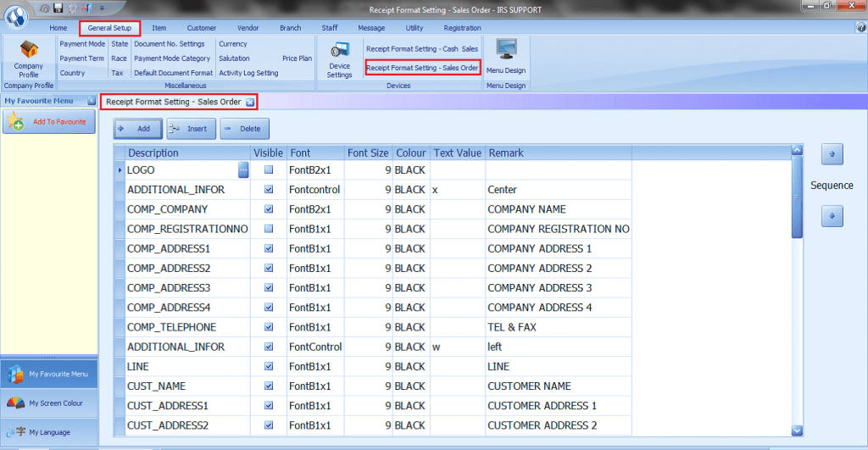
Task: Click the help icon at ribbon right
Action: pos(861,27)
